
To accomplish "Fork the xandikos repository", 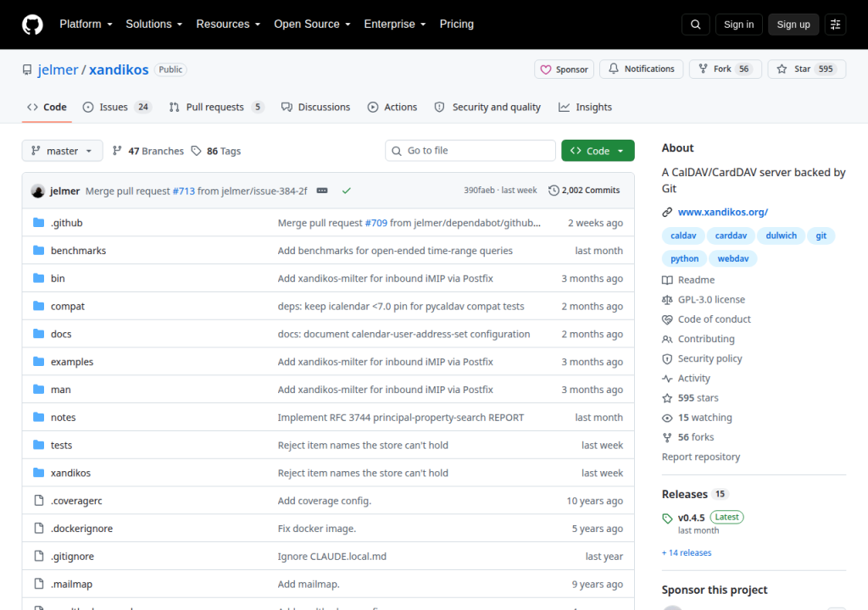I will (x=726, y=69).
